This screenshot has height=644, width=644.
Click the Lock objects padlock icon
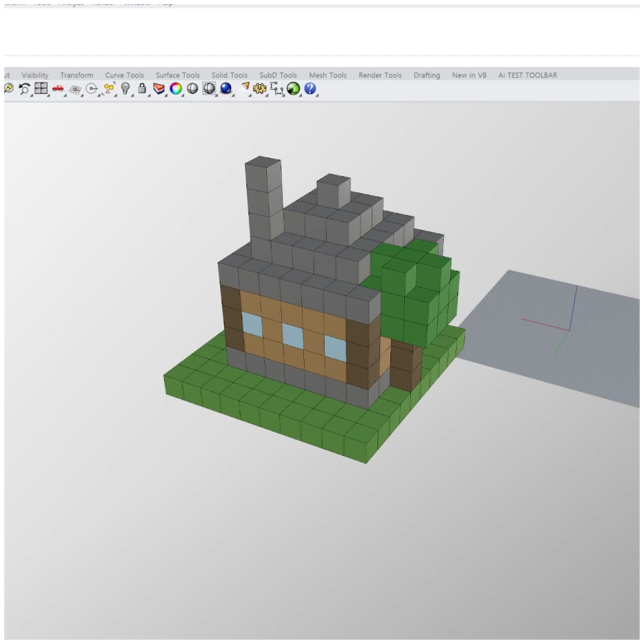pyautogui.click(x=142, y=89)
